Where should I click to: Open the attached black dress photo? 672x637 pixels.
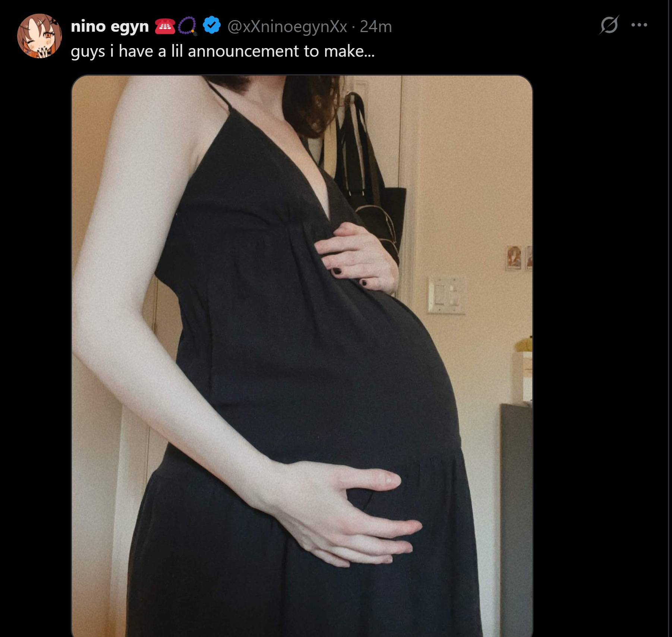[x=302, y=356]
